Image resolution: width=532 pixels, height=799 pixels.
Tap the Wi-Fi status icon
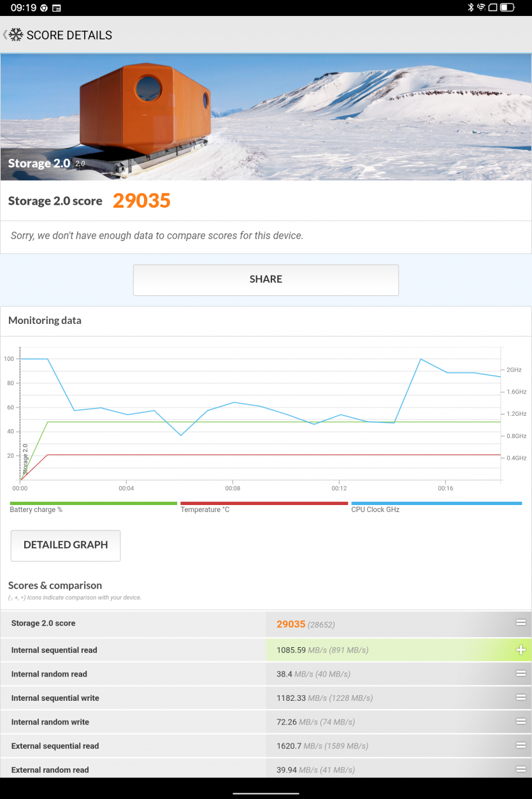tap(482, 8)
